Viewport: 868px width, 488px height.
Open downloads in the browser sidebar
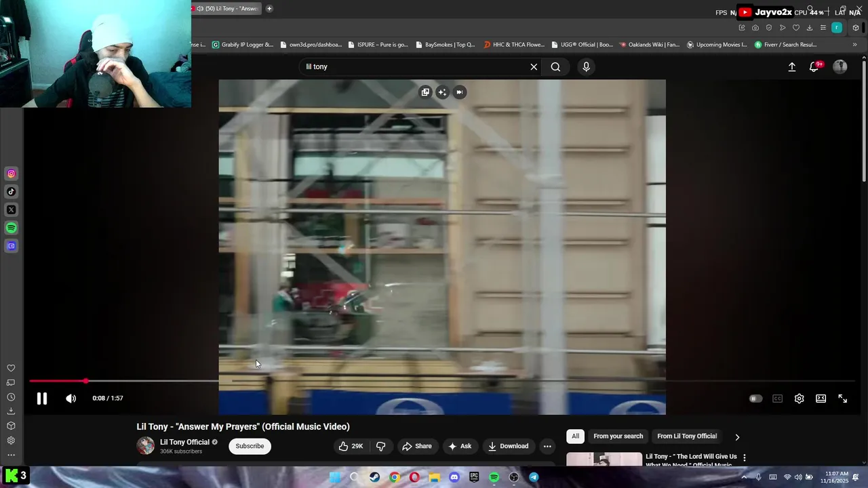pos(11,411)
